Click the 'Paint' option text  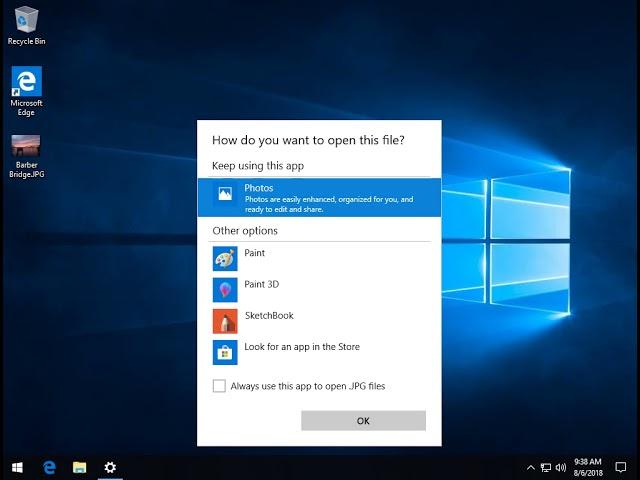254,253
